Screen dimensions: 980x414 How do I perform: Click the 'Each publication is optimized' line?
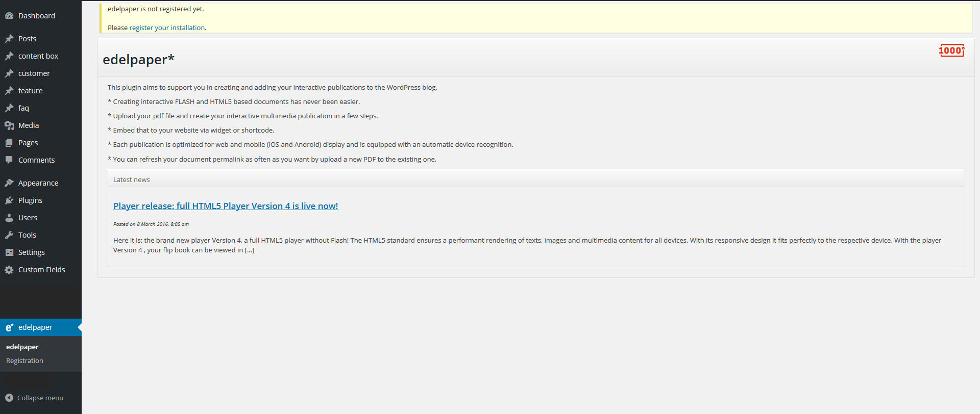click(310, 145)
